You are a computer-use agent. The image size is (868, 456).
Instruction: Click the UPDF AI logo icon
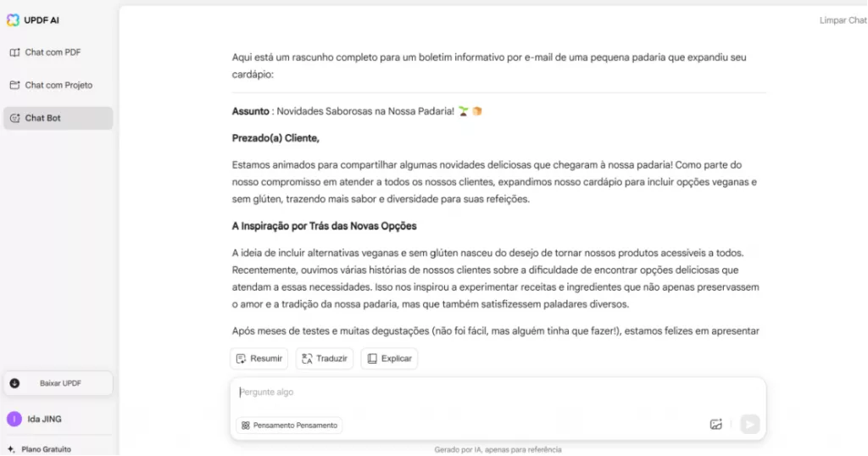(x=13, y=20)
